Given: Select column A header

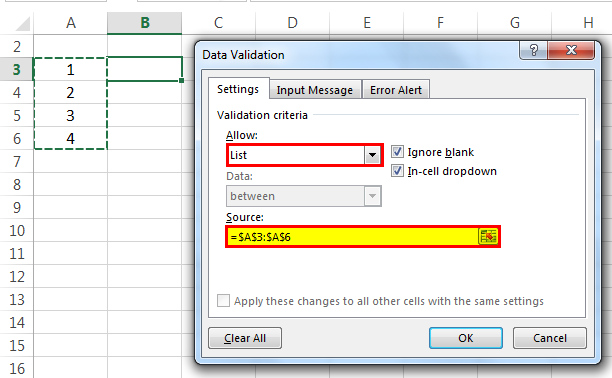Looking at the screenshot, I should pyautogui.click(x=71, y=23).
